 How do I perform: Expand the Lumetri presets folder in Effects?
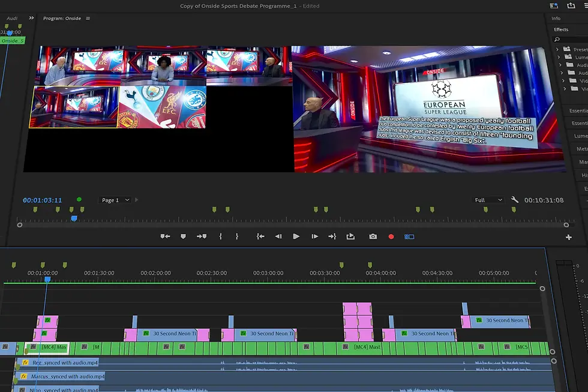tap(559, 57)
